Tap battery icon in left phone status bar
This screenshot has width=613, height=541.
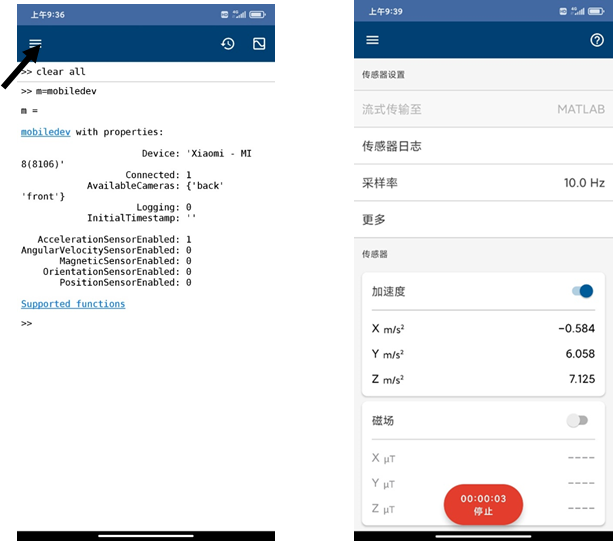pos(257,14)
